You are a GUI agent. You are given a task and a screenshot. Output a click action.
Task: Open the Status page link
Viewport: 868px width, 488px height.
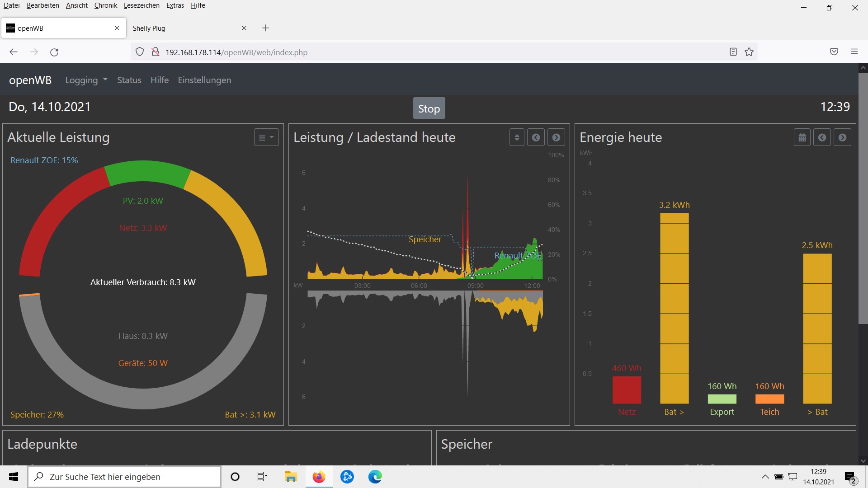click(129, 80)
